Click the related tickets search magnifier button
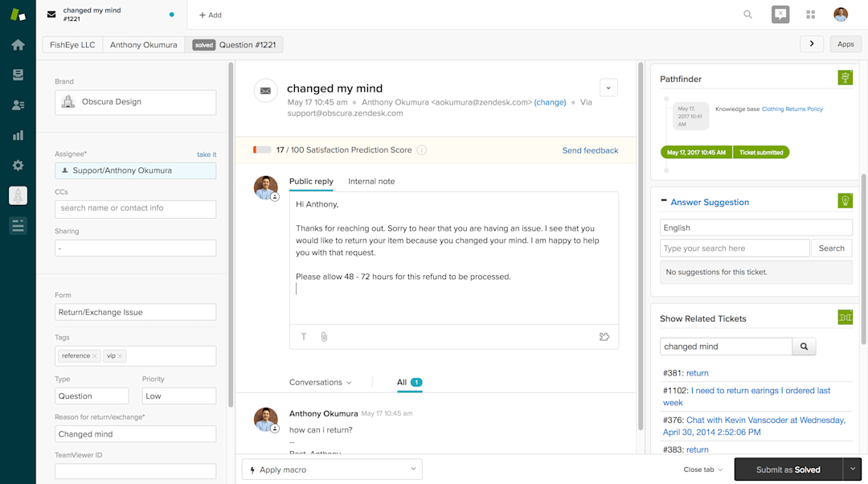The image size is (868, 484). [804, 347]
